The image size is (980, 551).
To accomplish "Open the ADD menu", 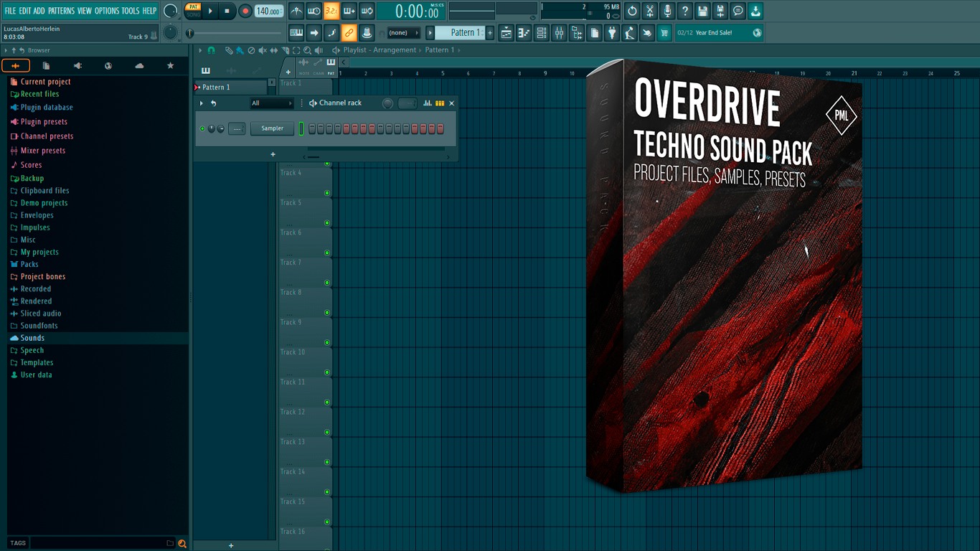I will [x=39, y=11].
